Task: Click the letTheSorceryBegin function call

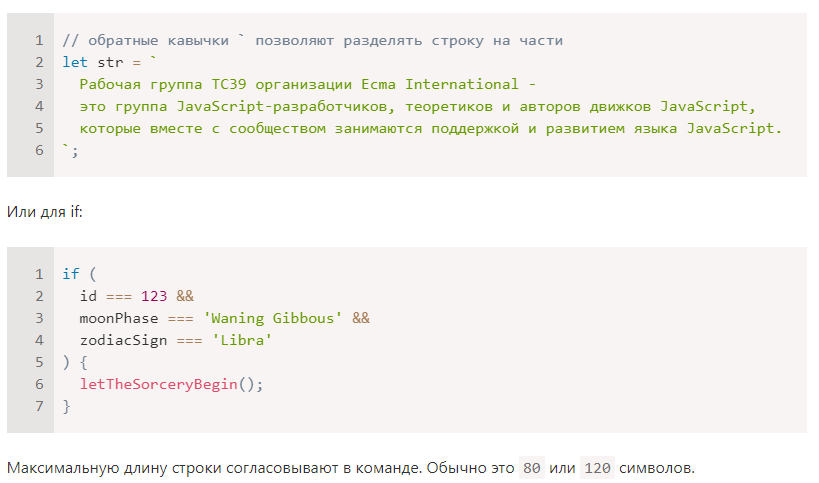Action: 171,384
